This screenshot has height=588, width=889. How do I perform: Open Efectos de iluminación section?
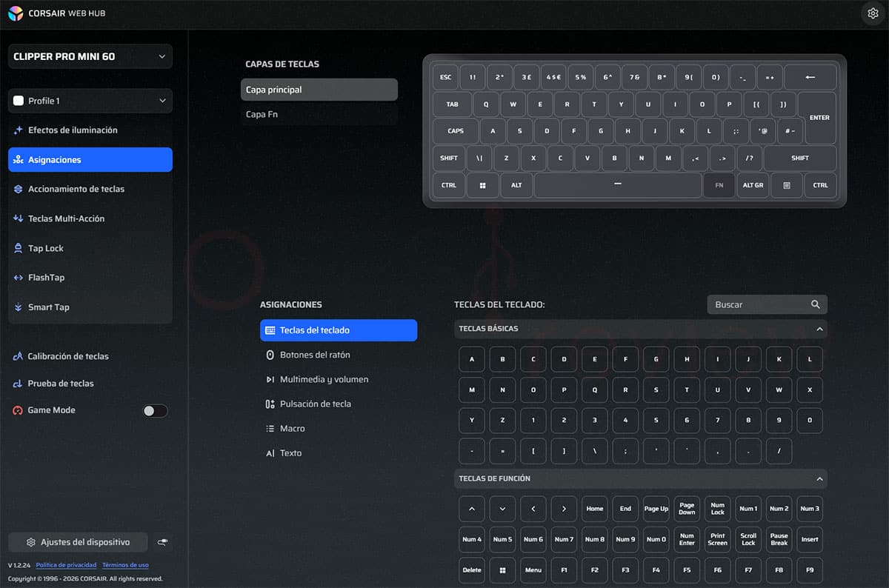pyautogui.click(x=90, y=130)
